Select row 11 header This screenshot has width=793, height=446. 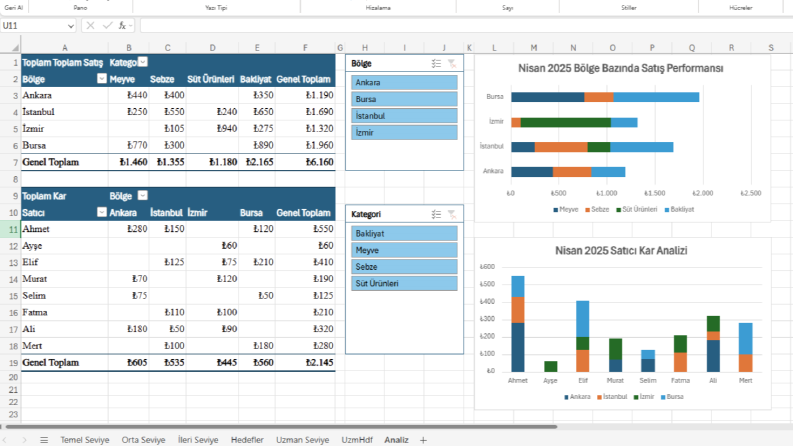coord(11,229)
